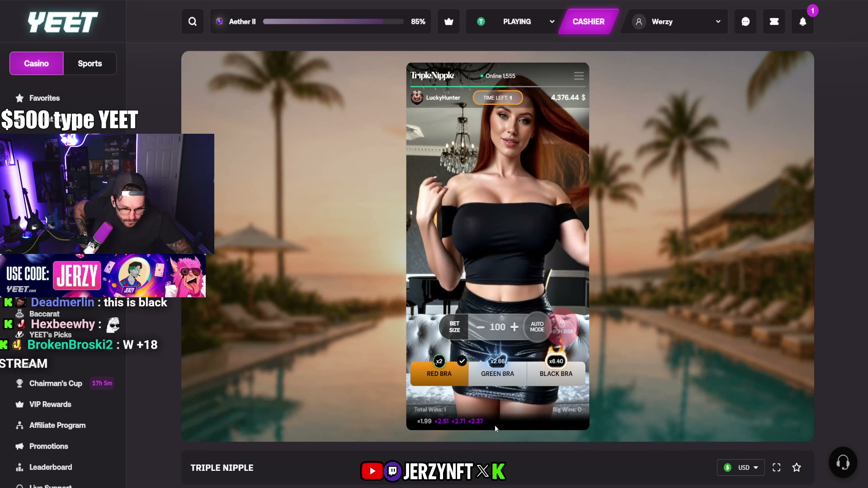This screenshot has height=488, width=868.
Task: Click the Promotions megaphone icon
Action: pyautogui.click(x=19, y=446)
